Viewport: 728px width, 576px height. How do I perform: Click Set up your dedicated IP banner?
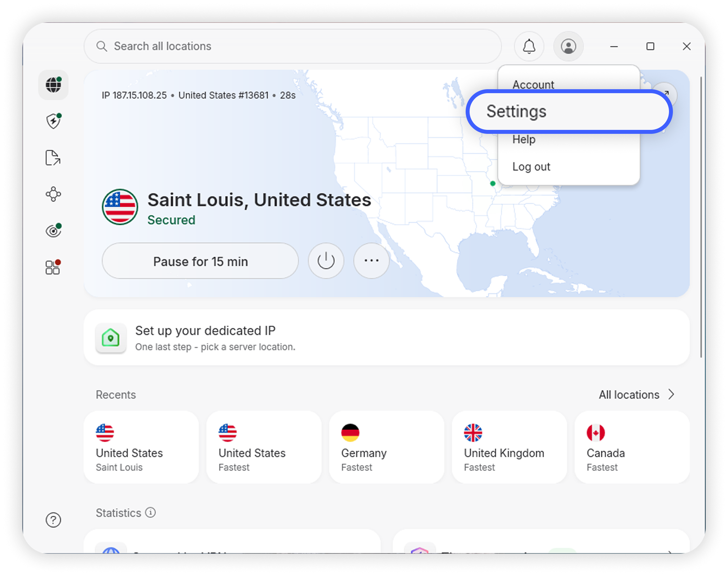[386, 338]
